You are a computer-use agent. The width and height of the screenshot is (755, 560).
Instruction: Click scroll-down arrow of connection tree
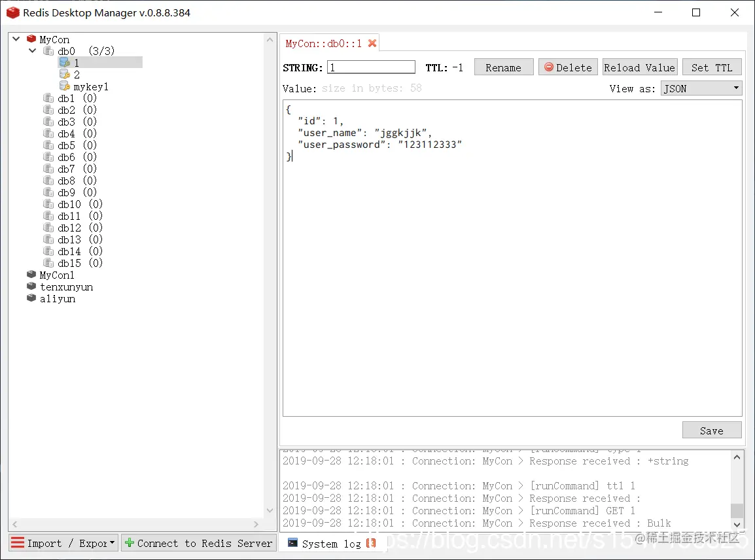click(270, 510)
